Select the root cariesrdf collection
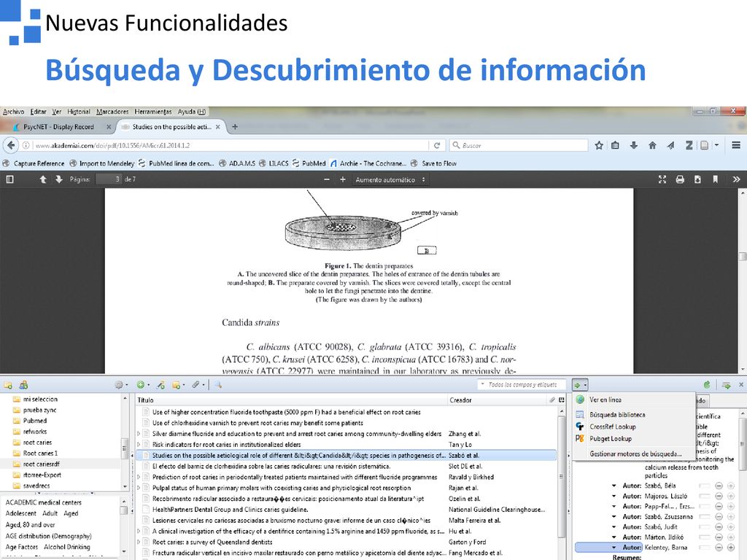 [x=42, y=464]
